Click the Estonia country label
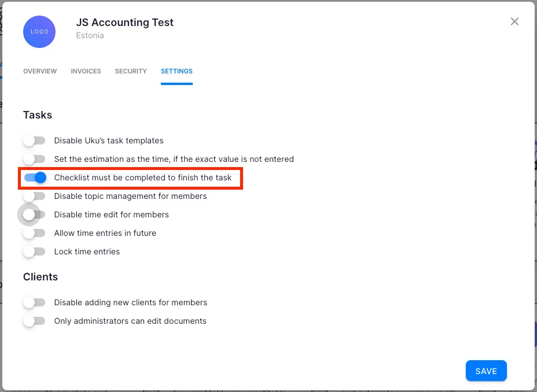Screen dimensions: 537x392 tap(90, 35)
